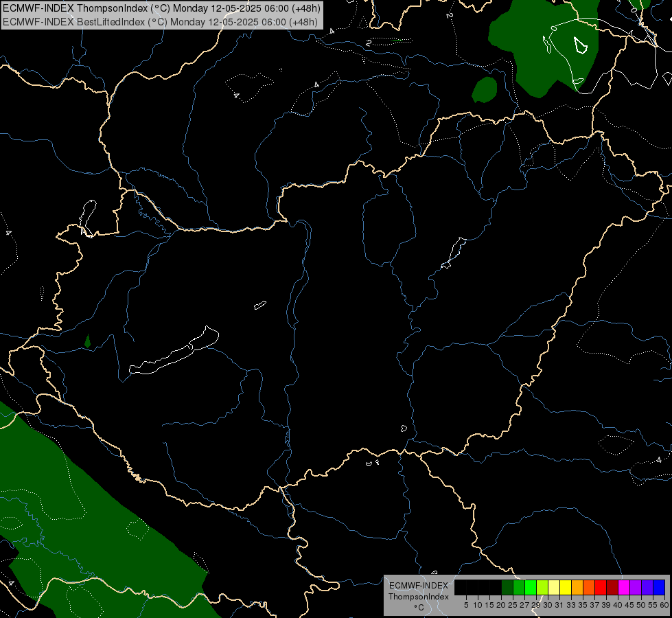Select the purple 45-50 legend swatch
The width and height of the screenshot is (672, 618).
[636, 587]
